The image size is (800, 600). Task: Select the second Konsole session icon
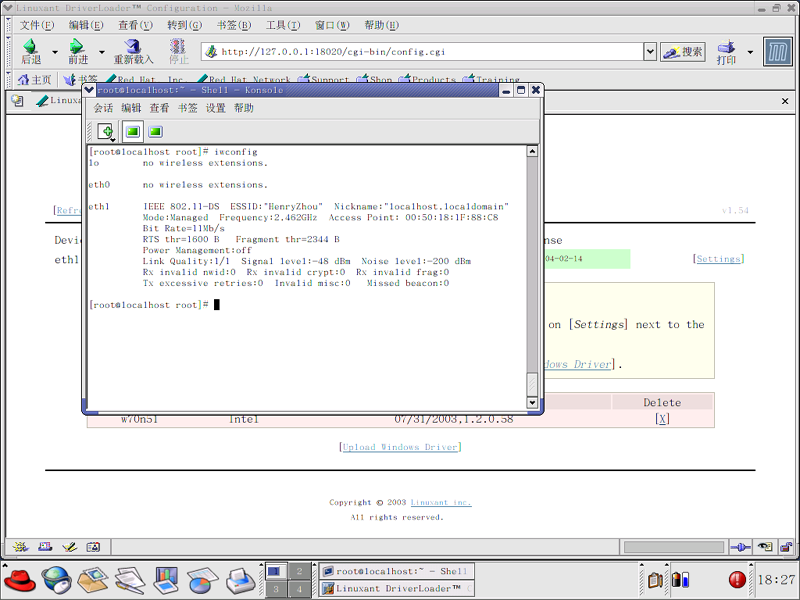[x=156, y=132]
